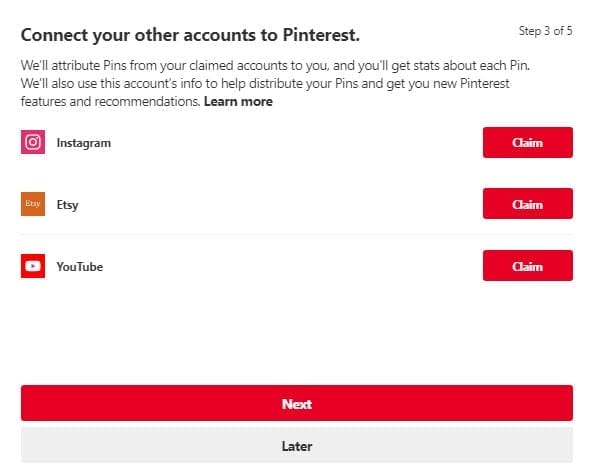Image resolution: width=593 pixels, height=474 pixels.
Task: Click the divider line below the Etsy row
Action: [297, 235]
